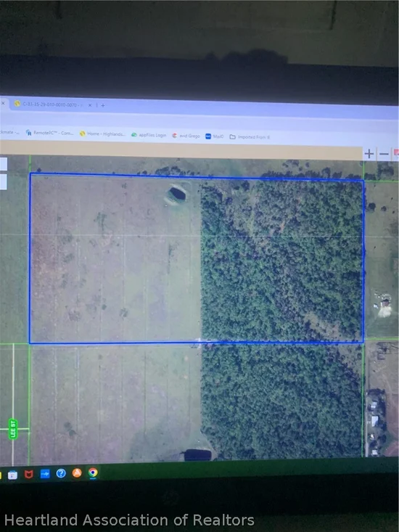Screen dimensions: 399x532
Task: Close the C-33-35-29 parcel browser tab
Action: 90,105
